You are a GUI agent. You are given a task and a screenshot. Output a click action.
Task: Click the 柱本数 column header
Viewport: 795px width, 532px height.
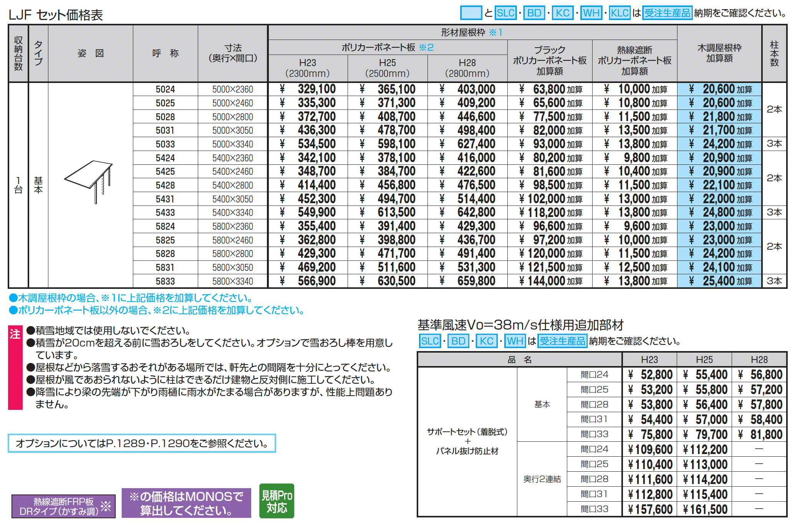[774, 53]
